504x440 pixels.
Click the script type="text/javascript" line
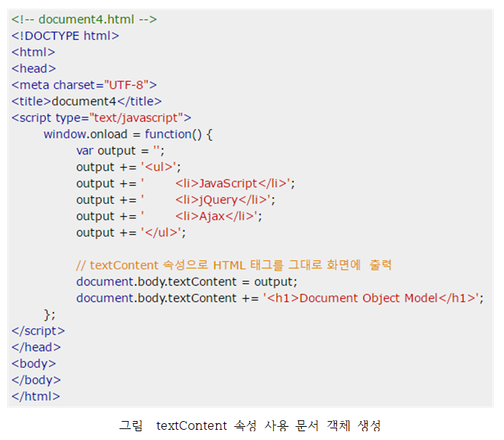[102, 118]
